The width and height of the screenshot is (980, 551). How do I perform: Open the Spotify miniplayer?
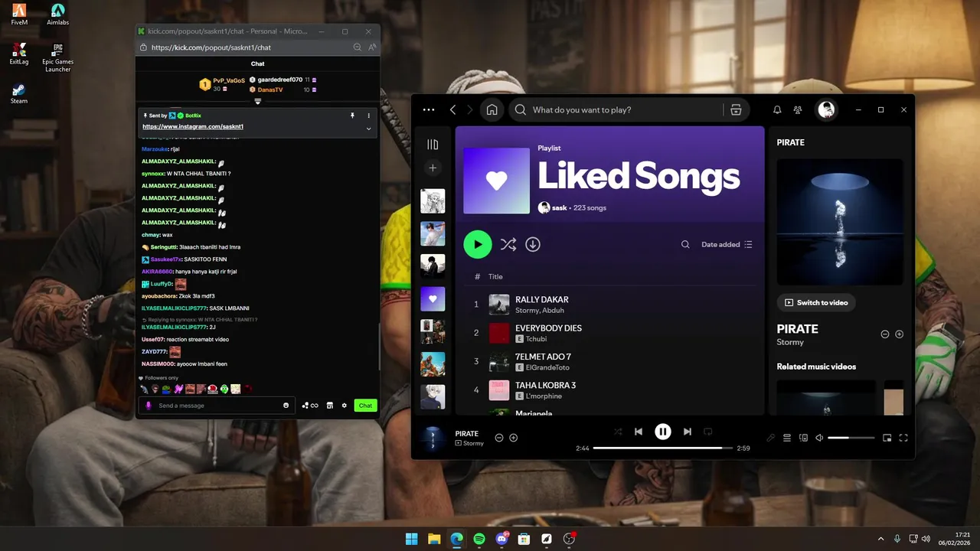coord(887,438)
